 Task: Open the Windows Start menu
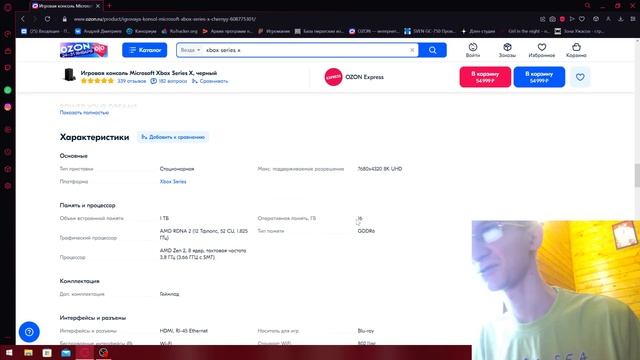[9, 353]
